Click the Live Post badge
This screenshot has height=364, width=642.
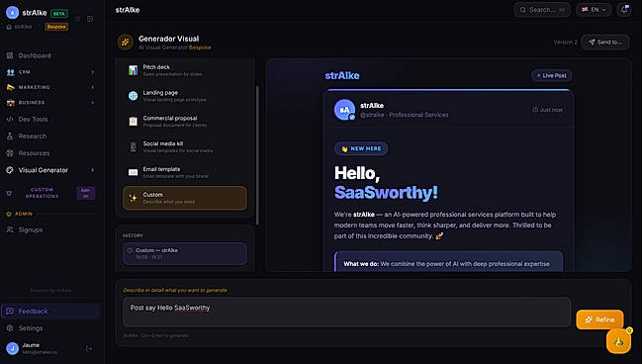tap(552, 75)
